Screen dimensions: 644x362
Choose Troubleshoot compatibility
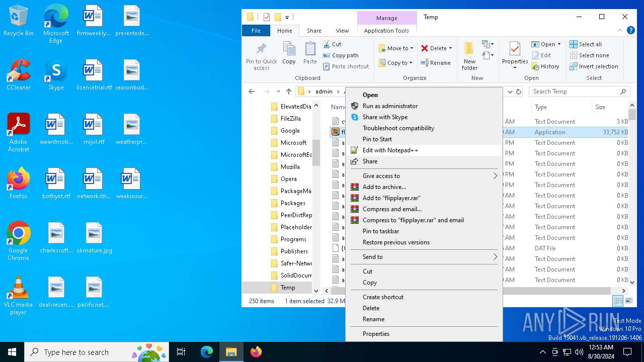coord(424,128)
